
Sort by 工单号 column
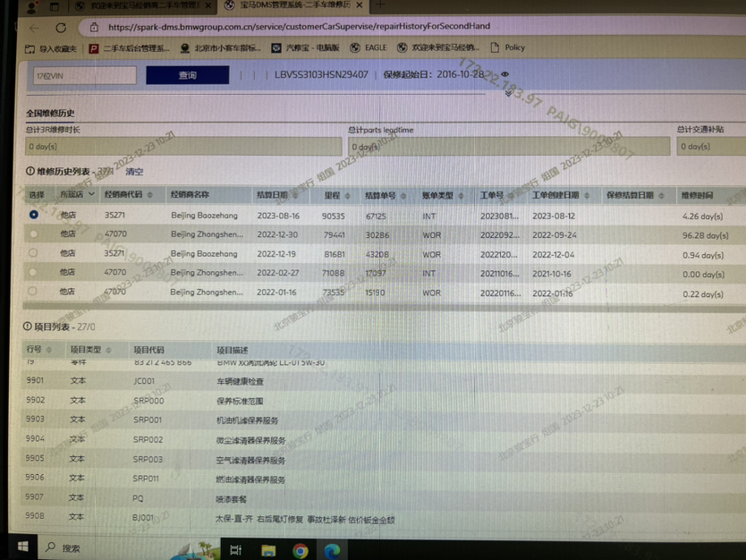click(x=511, y=196)
